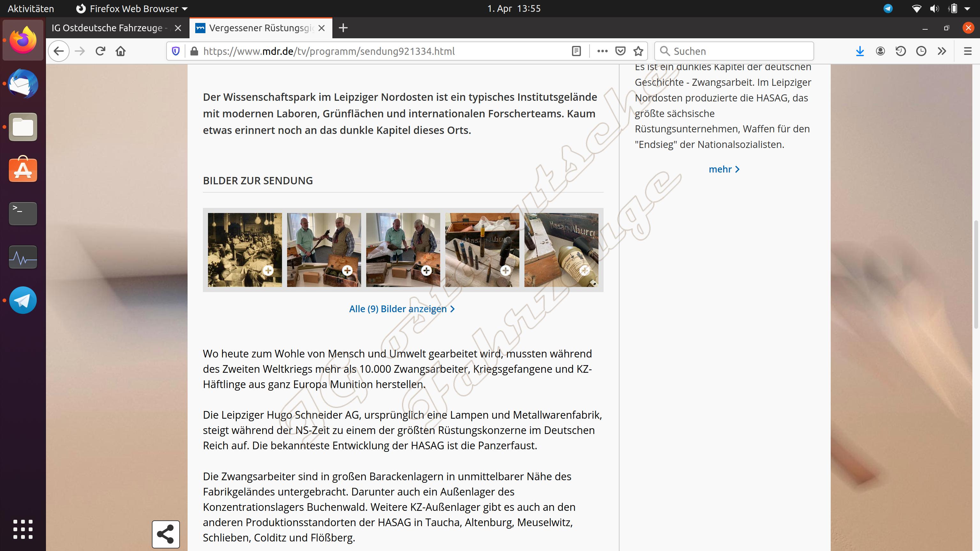Open the tracking protection shield panel
Viewport: 980px width, 551px height.
176,51
